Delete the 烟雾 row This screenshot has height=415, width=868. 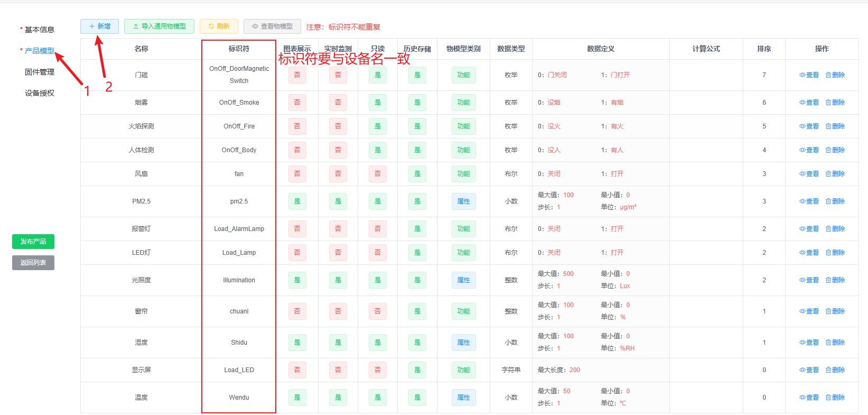835,103
